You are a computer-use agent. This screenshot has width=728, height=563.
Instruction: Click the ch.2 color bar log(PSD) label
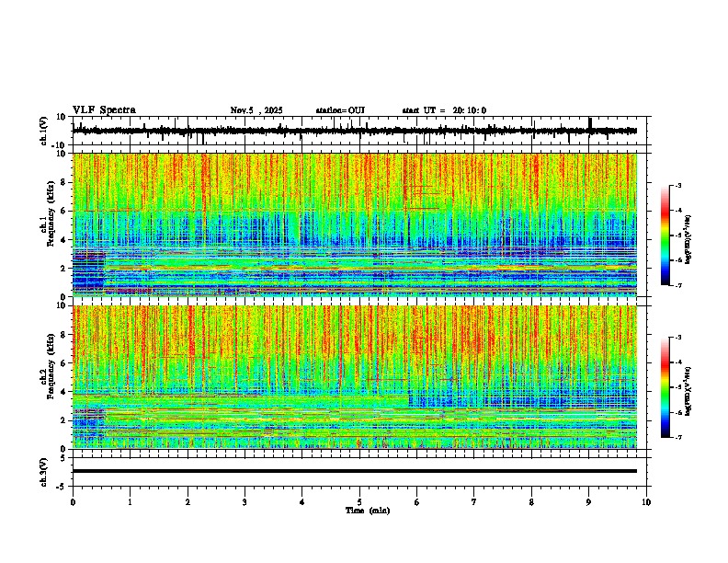click(688, 391)
